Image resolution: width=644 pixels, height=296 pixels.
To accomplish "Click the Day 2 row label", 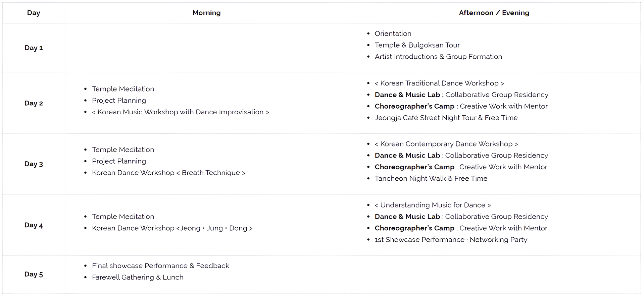I will coord(34,103).
